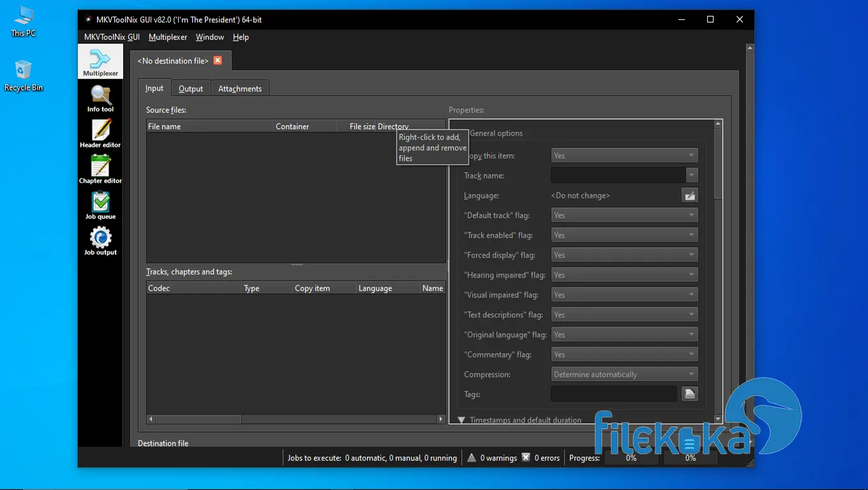Open the Job output

[x=100, y=242]
